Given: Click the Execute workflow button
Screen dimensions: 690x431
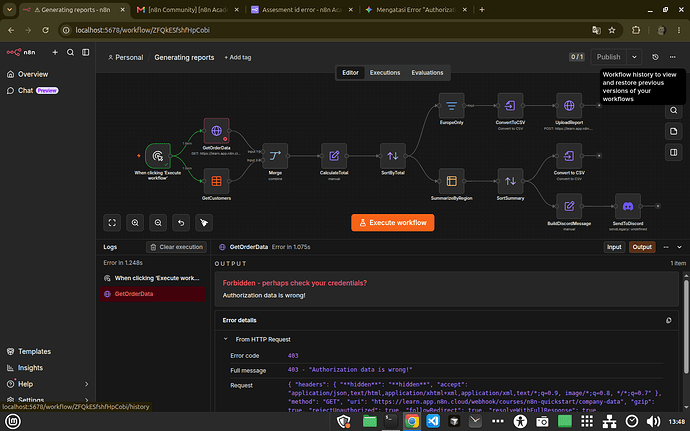Looking at the screenshot, I should [393, 223].
